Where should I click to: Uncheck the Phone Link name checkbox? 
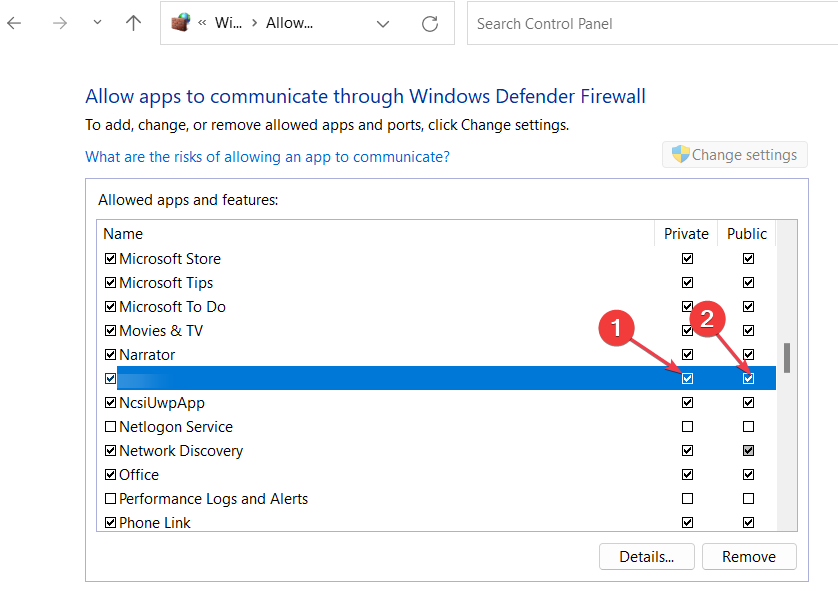(110, 523)
